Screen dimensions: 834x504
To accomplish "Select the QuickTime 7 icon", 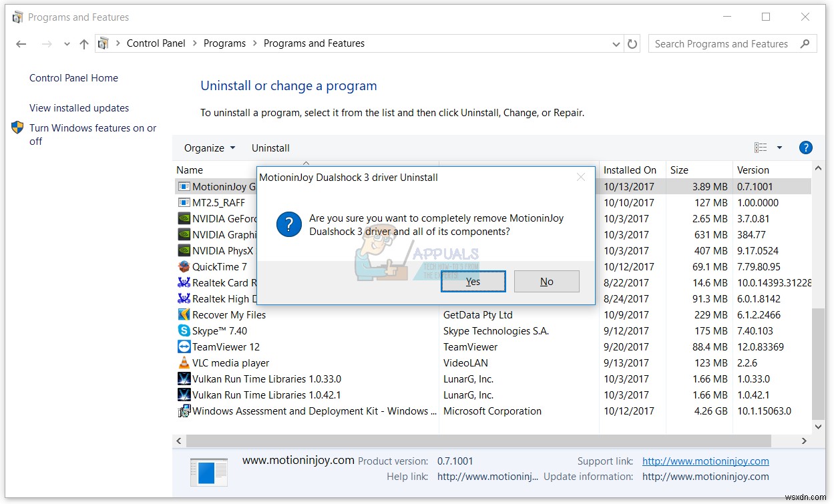I will pyautogui.click(x=184, y=267).
